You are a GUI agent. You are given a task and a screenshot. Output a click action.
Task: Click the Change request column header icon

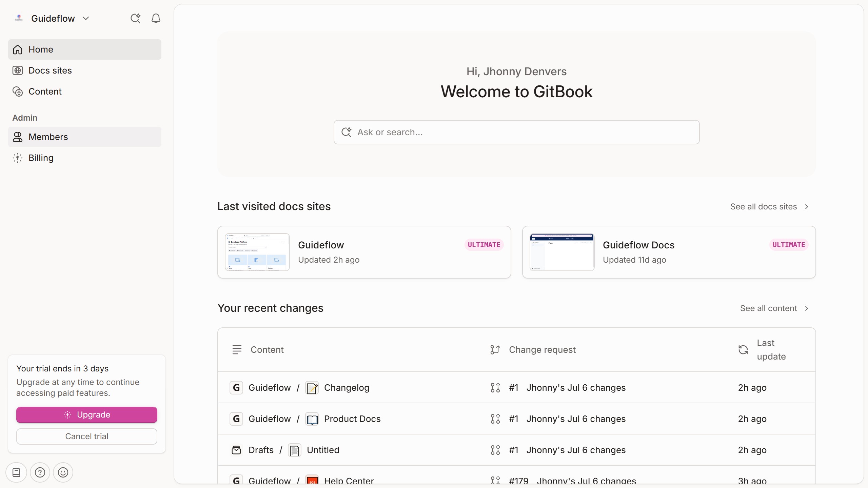[495, 350]
